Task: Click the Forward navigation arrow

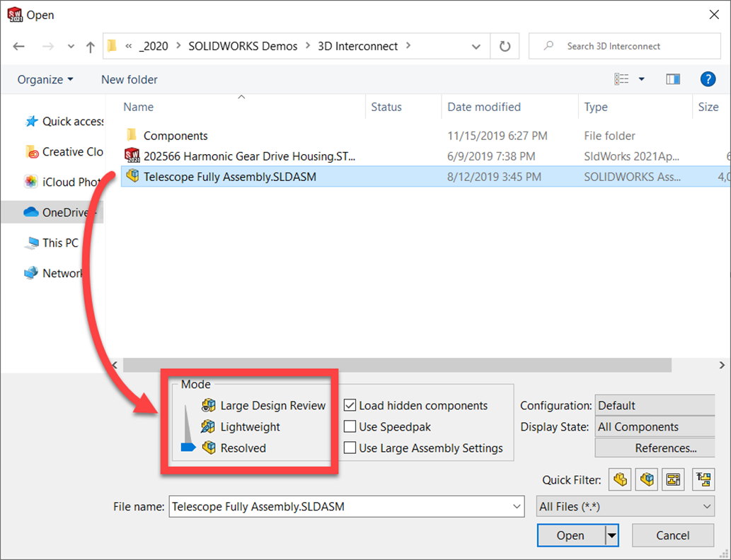Action: click(x=48, y=46)
